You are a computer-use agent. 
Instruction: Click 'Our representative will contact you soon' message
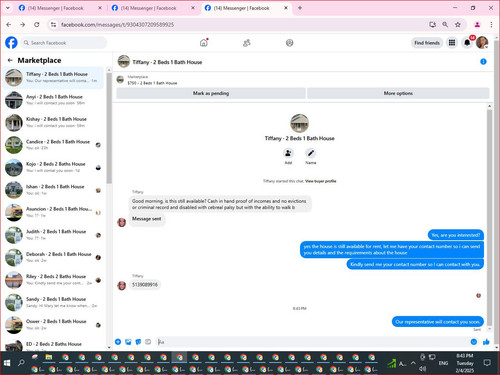(x=438, y=322)
